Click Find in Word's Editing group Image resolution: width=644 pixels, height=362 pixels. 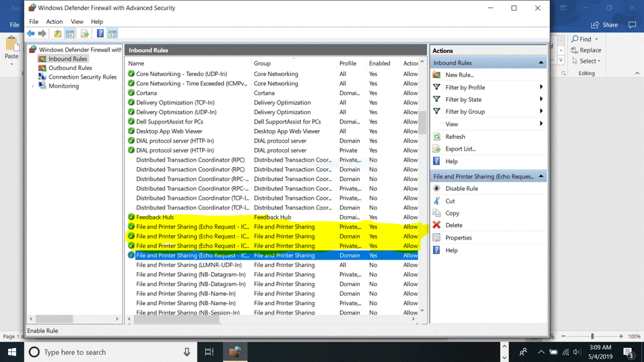point(585,39)
